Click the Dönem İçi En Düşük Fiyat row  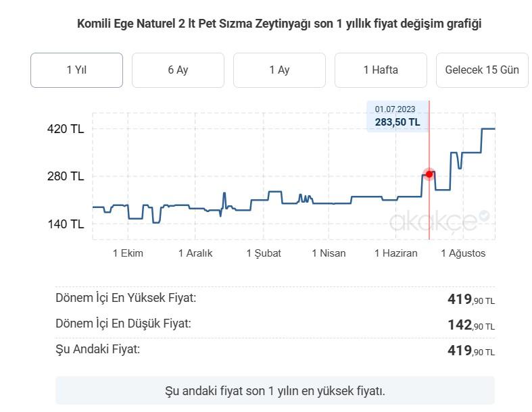[274, 324]
